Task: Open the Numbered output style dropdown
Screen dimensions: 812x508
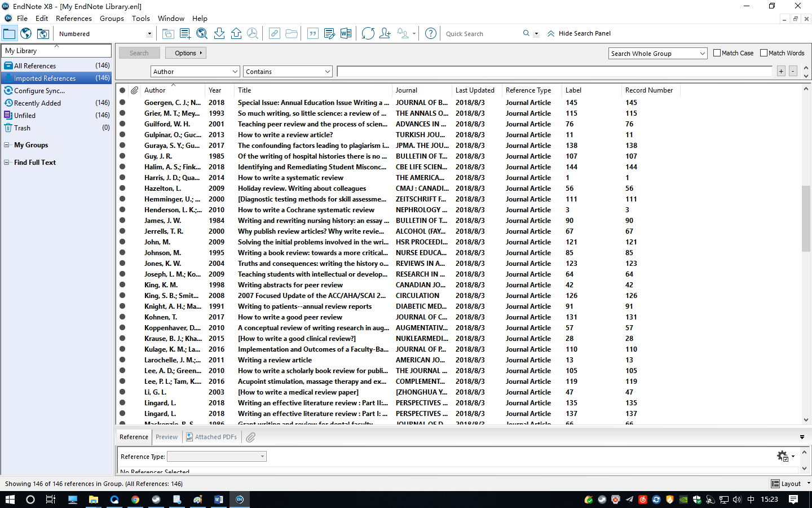Action: click(149, 34)
